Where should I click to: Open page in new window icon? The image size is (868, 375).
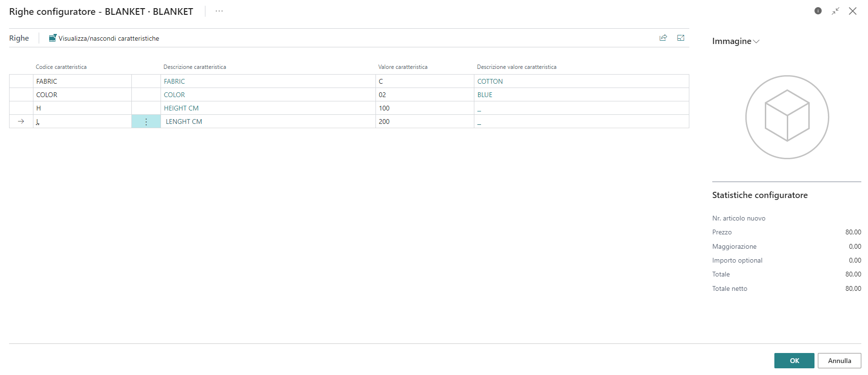point(681,38)
